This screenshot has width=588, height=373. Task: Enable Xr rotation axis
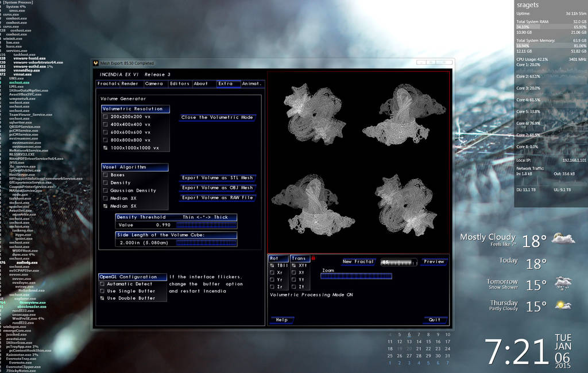click(272, 273)
